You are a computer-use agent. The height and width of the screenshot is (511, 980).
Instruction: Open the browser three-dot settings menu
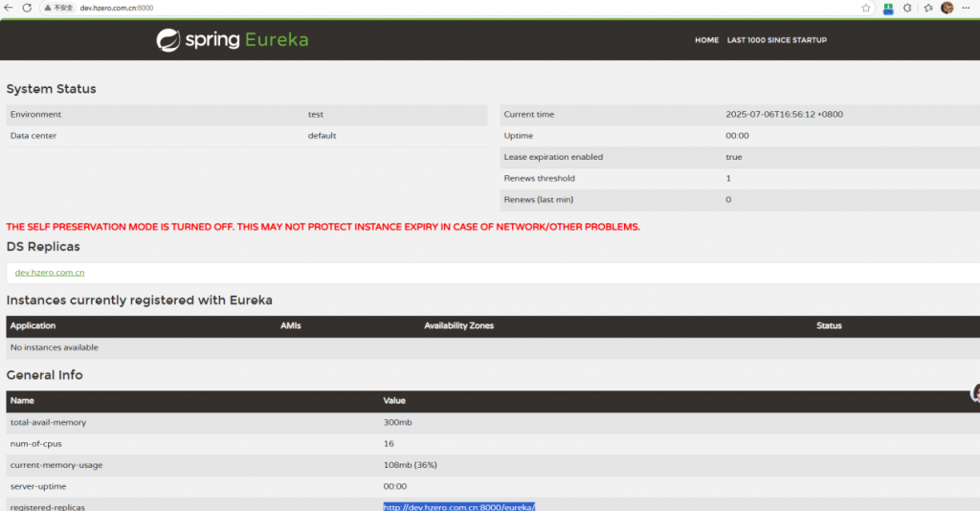coord(967,8)
